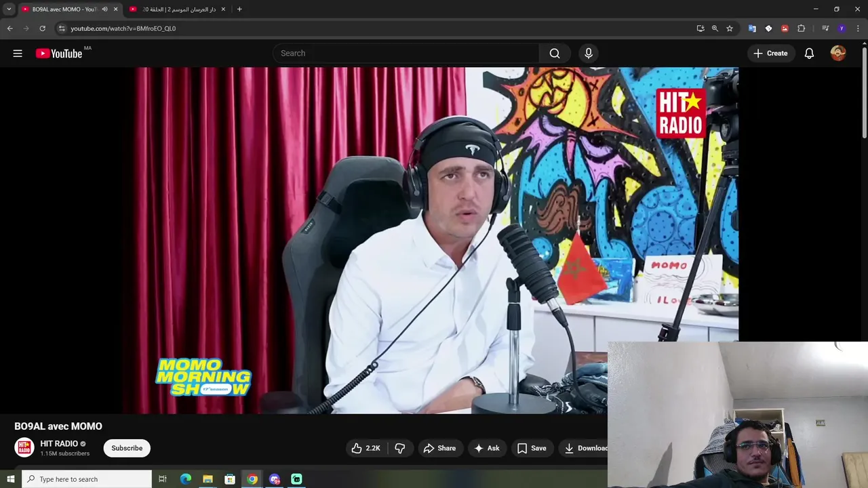Go back to the previous page
Screen dimensions: 868x488
[10, 28]
